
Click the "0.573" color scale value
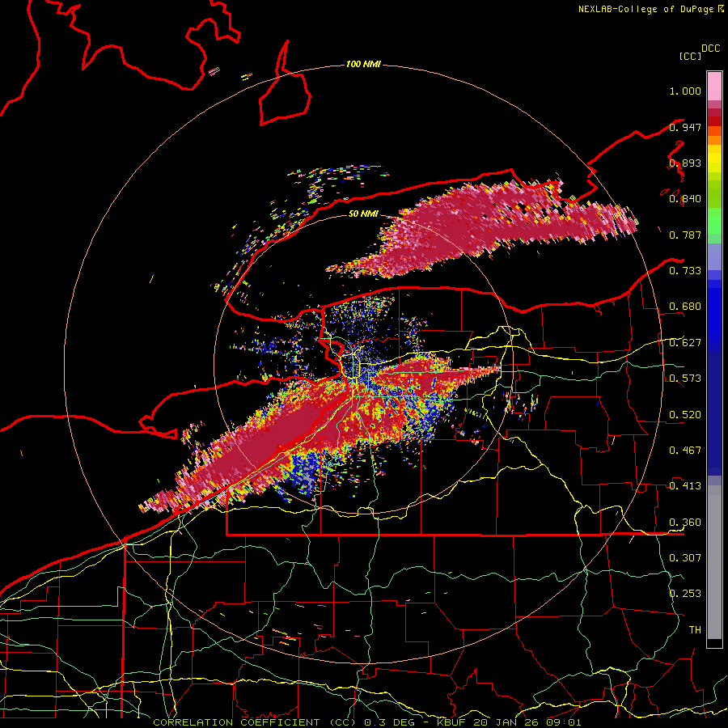[685, 379]
